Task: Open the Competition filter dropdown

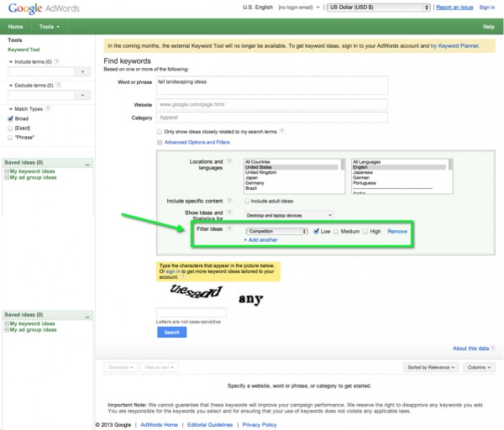Action: (x=276, y=231)
